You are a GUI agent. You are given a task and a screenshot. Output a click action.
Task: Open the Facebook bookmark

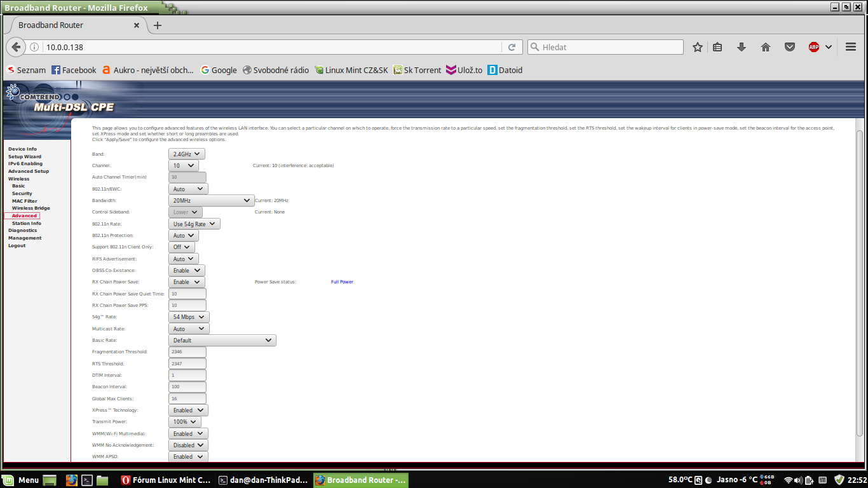(74, 70)
